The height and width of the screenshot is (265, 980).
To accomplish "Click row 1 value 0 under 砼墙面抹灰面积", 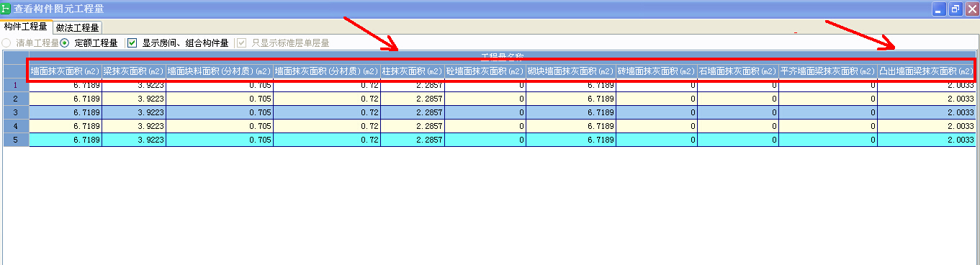I will point(485,86).
